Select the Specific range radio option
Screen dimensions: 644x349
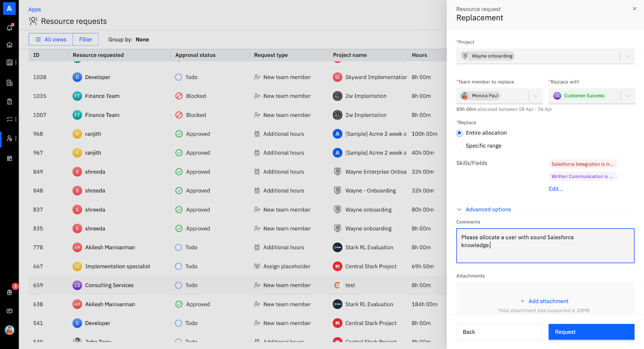pyautogui.click(x=459, y=146)
